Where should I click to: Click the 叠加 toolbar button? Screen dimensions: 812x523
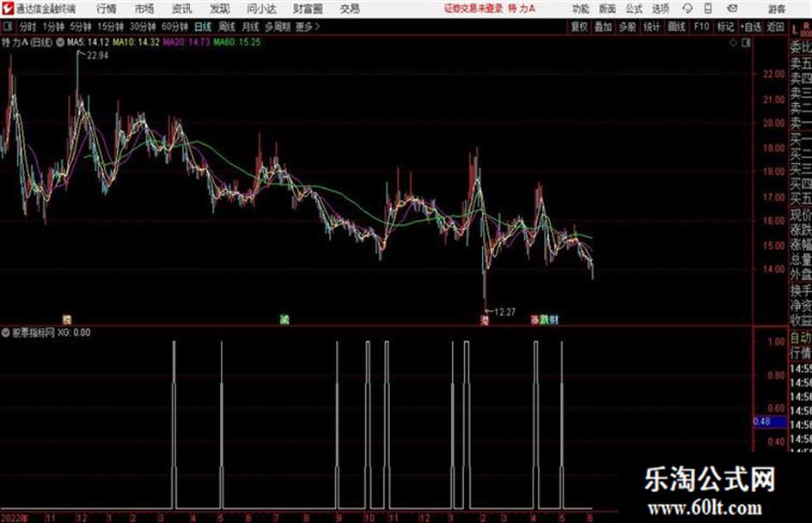(603, 27)
